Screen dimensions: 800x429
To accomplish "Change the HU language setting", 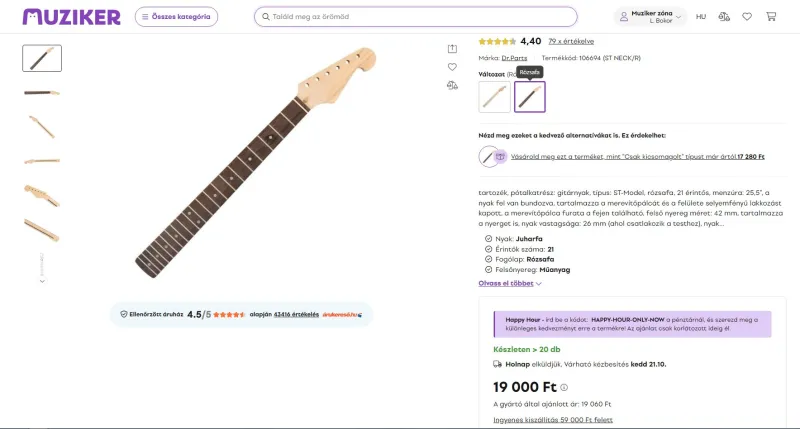I will (x=701, y=17).
